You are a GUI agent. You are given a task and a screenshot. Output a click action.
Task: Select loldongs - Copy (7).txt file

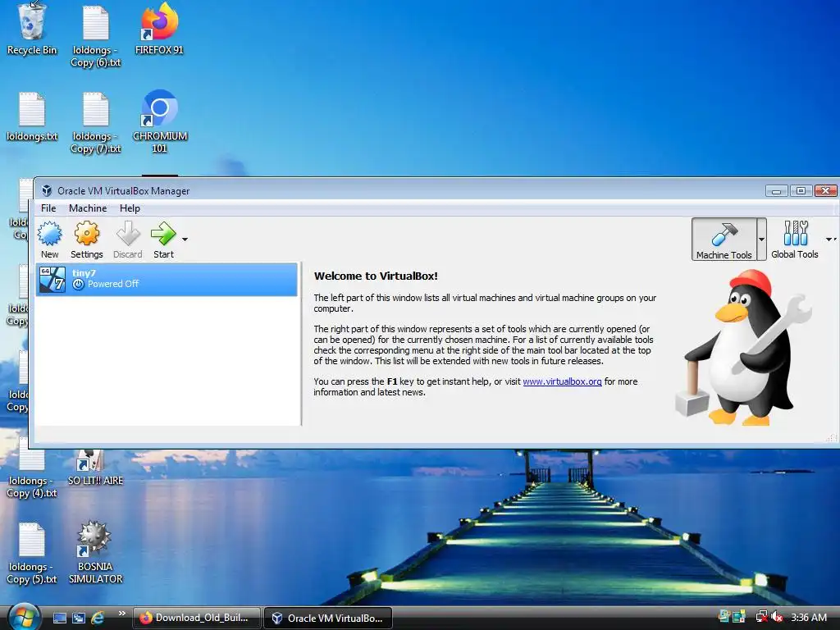pos(96,123)
